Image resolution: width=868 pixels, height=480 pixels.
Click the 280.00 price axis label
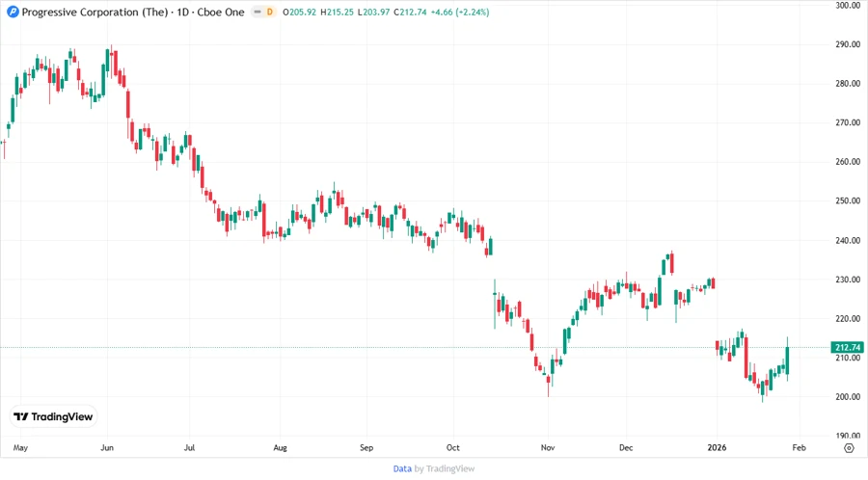848,84
